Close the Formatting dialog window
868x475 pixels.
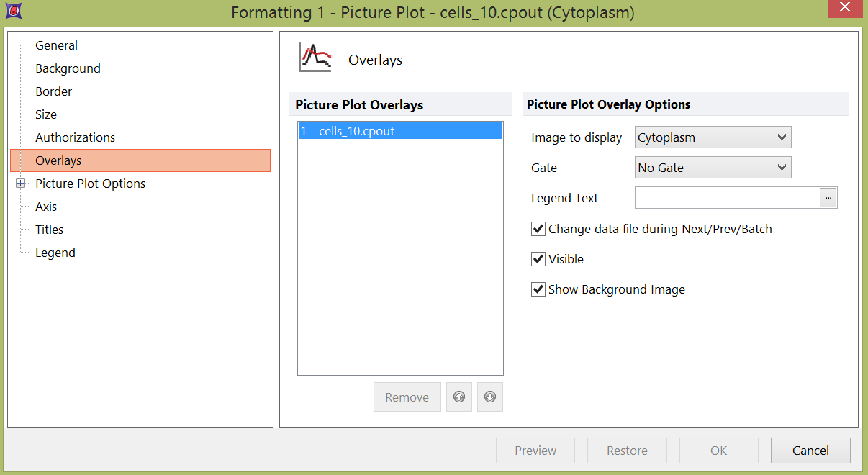click(848, 9)
